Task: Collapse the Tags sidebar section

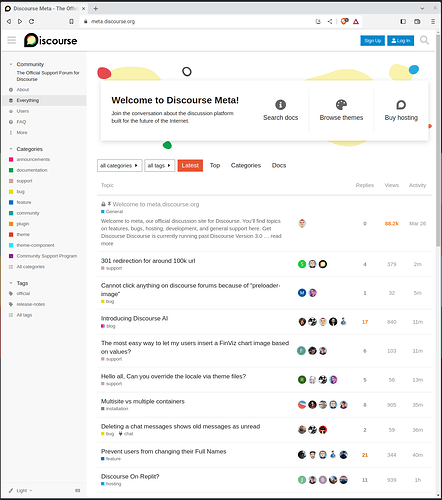Action: tap(11, 283)
